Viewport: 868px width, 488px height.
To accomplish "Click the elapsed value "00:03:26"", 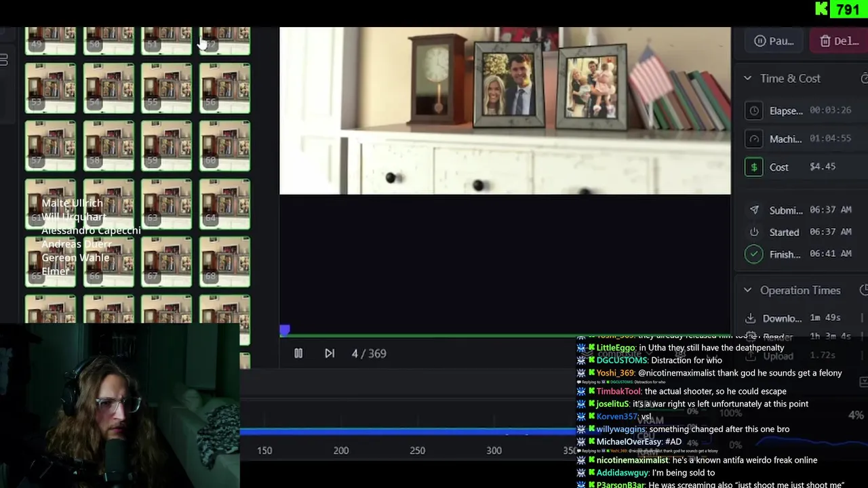I will (831, 110).
